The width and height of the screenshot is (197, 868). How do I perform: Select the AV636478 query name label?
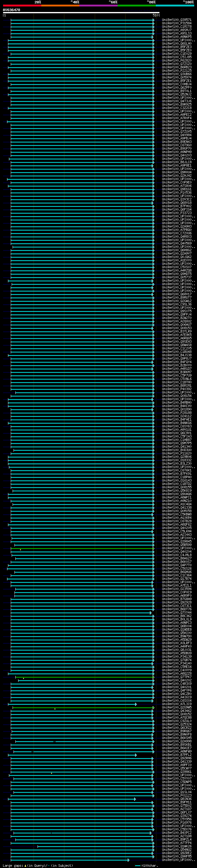[x=11, y=10]
